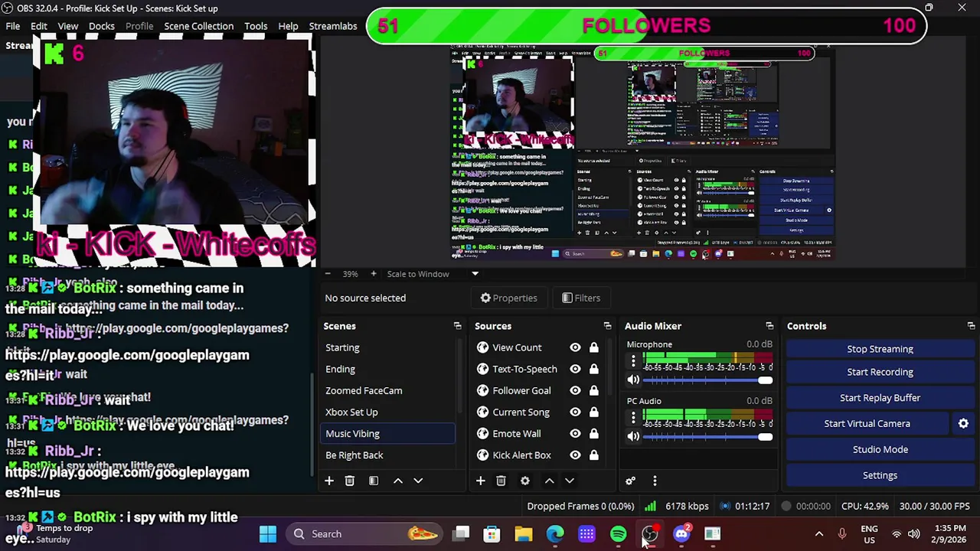Open the Help menu
The width and height of the screenshot is (980, 551).
point(288,26)
